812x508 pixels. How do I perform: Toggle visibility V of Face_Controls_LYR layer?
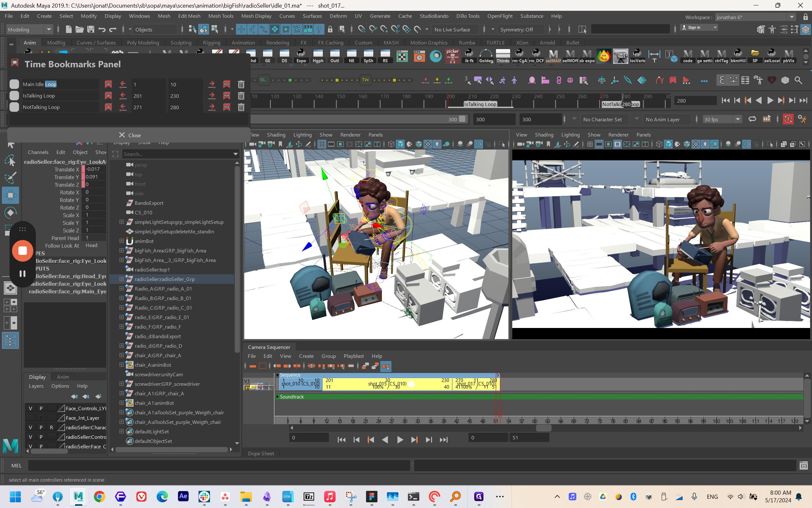point(30,408)
